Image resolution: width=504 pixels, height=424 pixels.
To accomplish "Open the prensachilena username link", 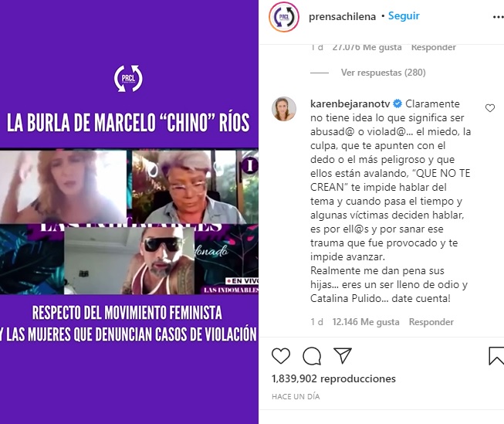I will (342, 16).
